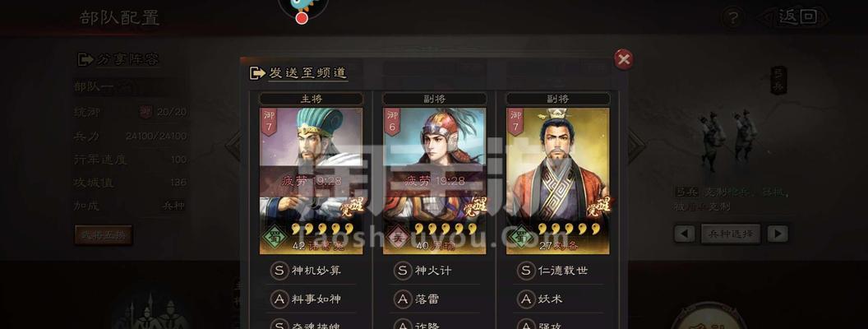Open the help question mark icon
This screenshot has height=329, width=868.
732,18
